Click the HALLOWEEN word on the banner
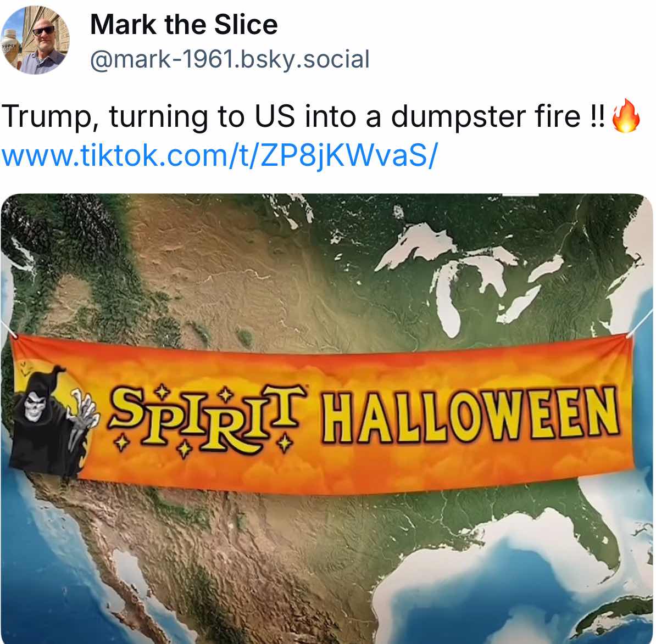 (x=470, y=415)
